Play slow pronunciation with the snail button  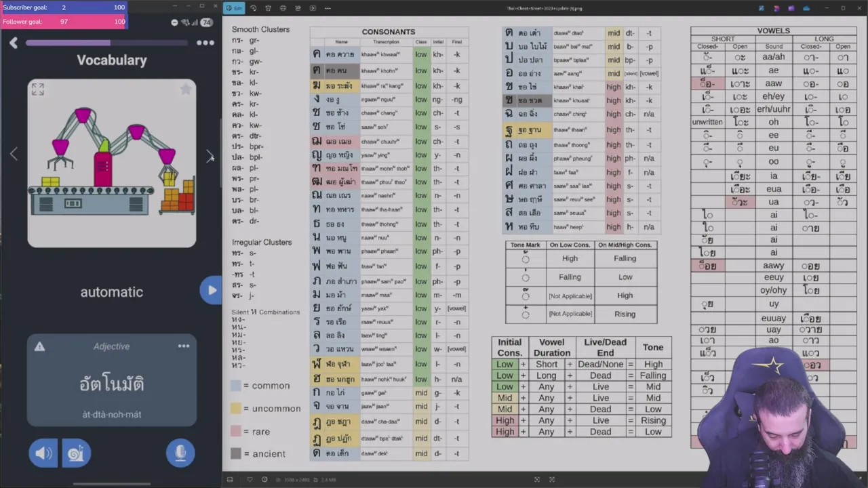point(77,453)
